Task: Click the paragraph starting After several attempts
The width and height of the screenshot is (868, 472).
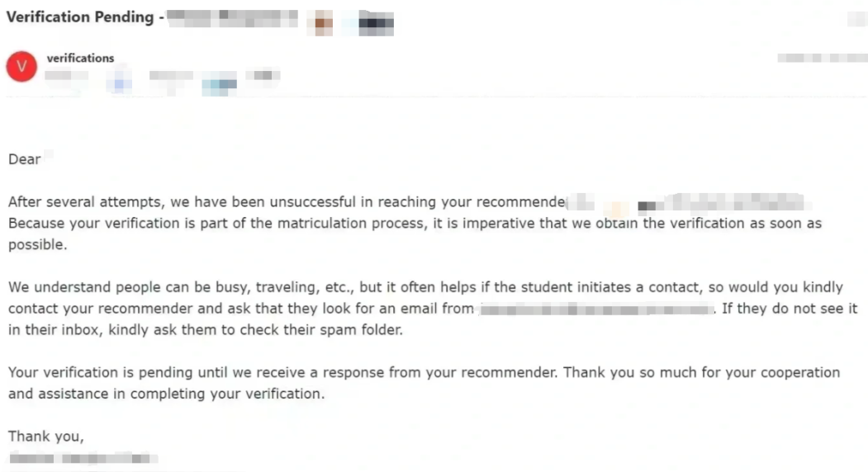Action: click(x=415, y=223)
